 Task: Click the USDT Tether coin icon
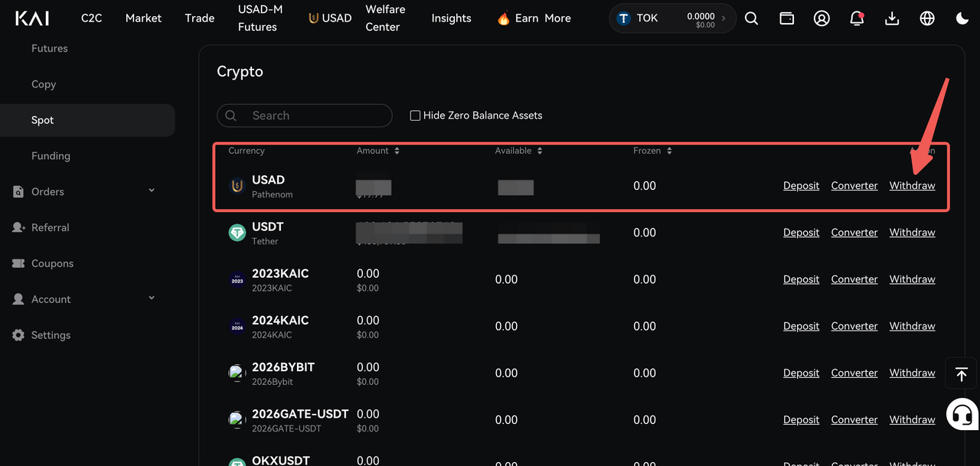(x=237, y=233)
